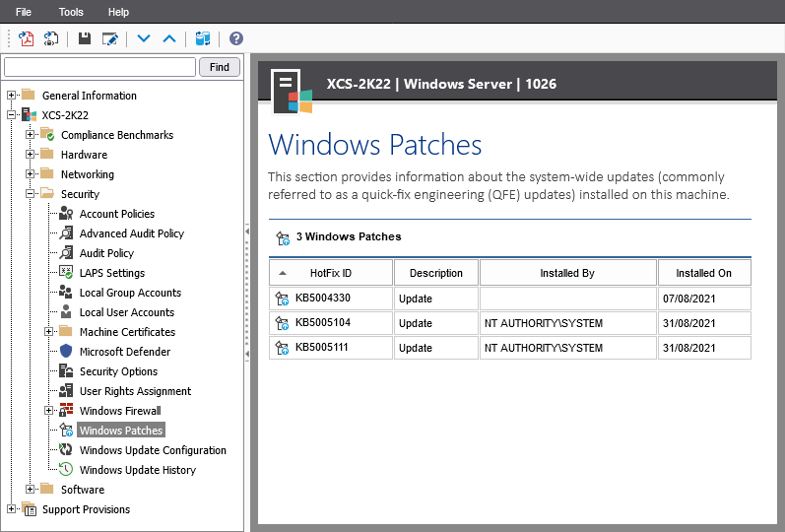The height and width of the screenshot is (532, 785).
Task: Click the Windows Firewall brick icon
Action: [66, 410]
